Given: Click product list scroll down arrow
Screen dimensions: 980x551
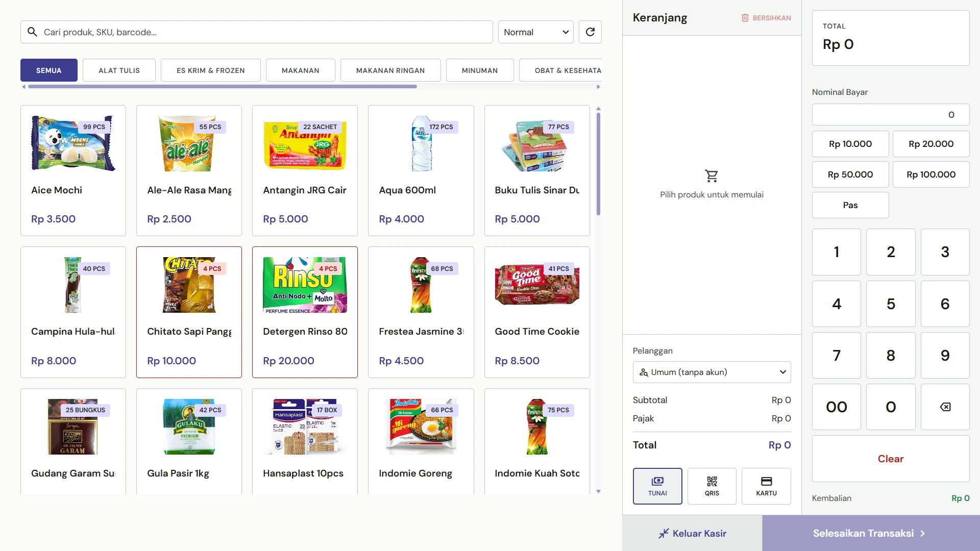Looking at the screenshot, I should pyautogui.click(x=598, y=491).
